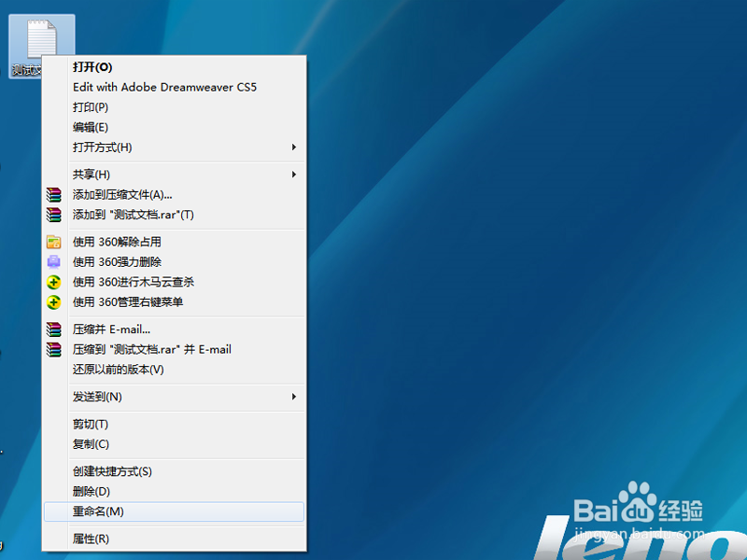The image size is (747, 560).
Task: Click the shredder icon beside 使用 360强力删除
Action: (54, 262)
